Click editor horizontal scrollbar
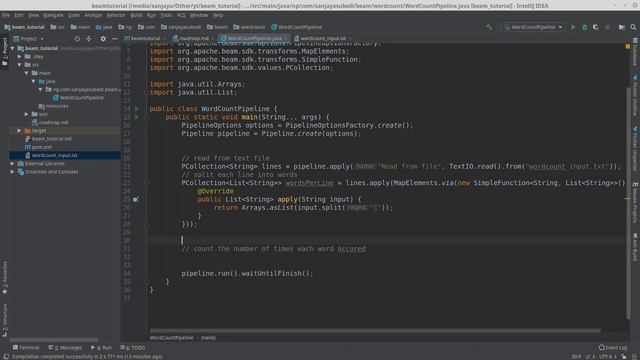Viewport: 640px width, 360px height. point(375,331)
